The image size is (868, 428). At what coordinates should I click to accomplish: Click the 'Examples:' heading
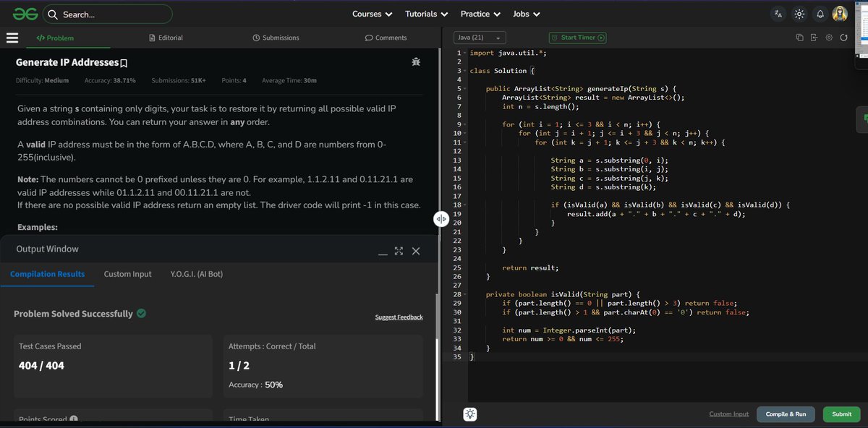[38, 227]
